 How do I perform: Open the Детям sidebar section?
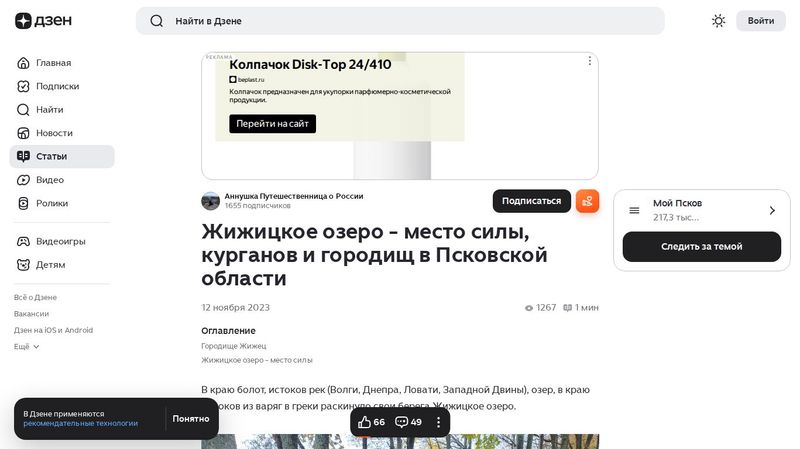click(x=50, y=265)
